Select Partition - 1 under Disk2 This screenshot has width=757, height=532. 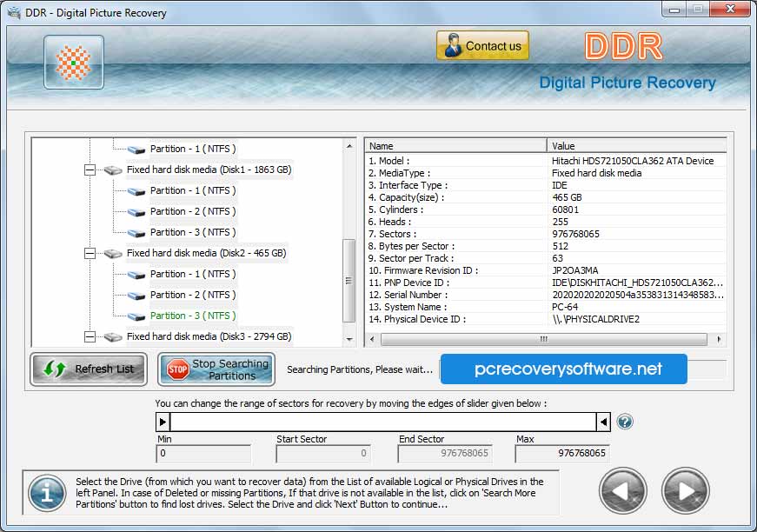[193, 274]
